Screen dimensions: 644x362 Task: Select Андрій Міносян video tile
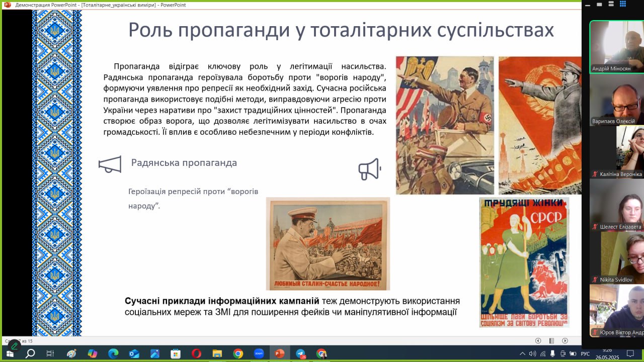coord(617,47)
